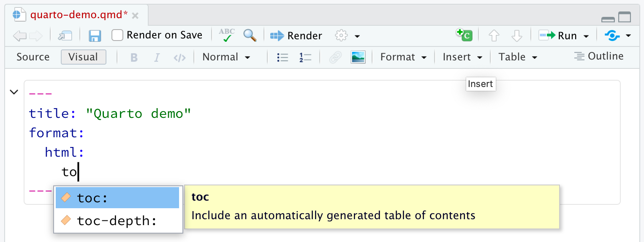Click the spell check ABC icon
644x242 pixels.
[x=227, y=35]
